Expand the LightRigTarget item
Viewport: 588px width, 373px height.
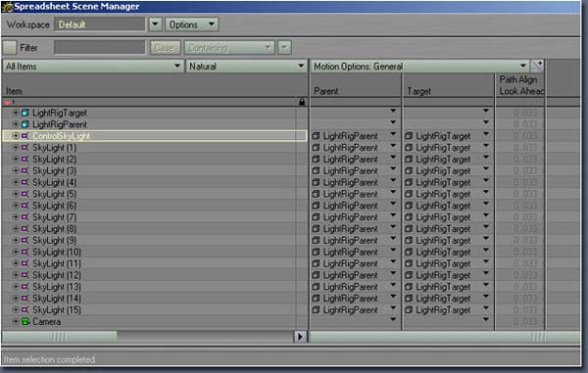point(16,113)
